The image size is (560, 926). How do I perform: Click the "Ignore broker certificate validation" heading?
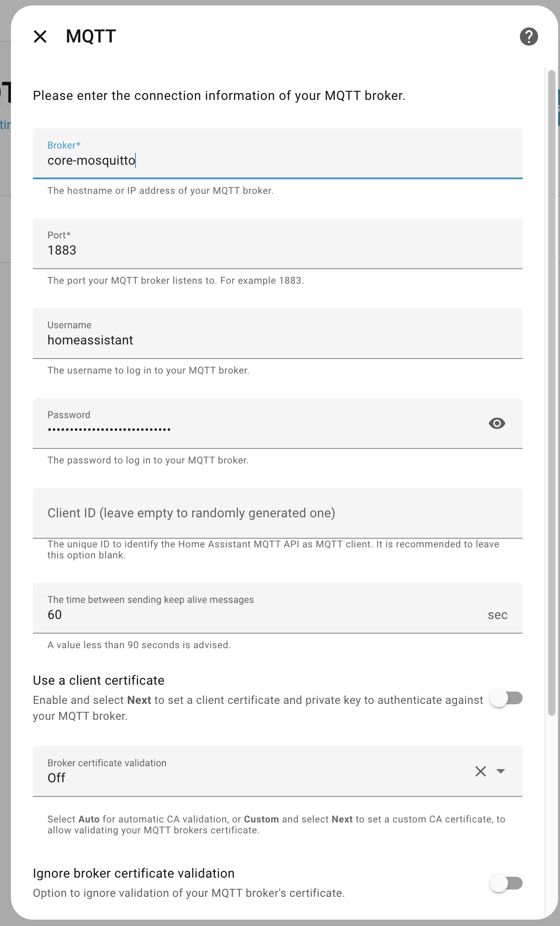click(134, 873)
